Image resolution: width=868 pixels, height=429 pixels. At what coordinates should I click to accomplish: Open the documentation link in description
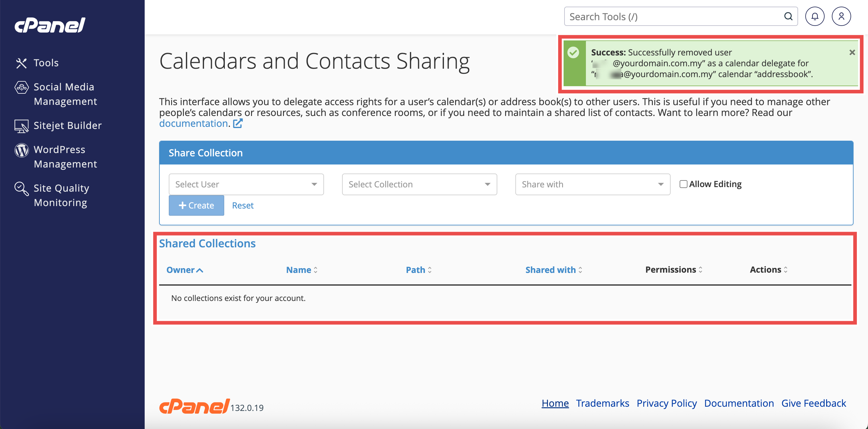tap(193, 124)
